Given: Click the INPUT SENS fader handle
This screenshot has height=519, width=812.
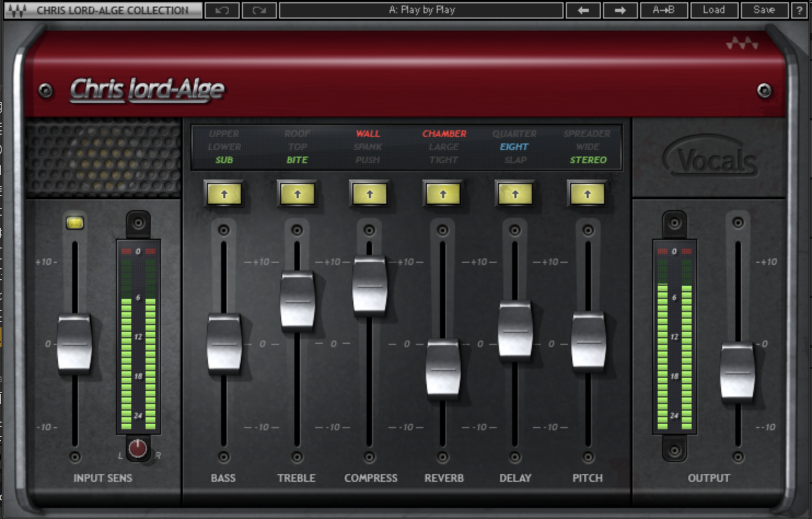Looking at the screenshot, I should (x=74, y=344).
